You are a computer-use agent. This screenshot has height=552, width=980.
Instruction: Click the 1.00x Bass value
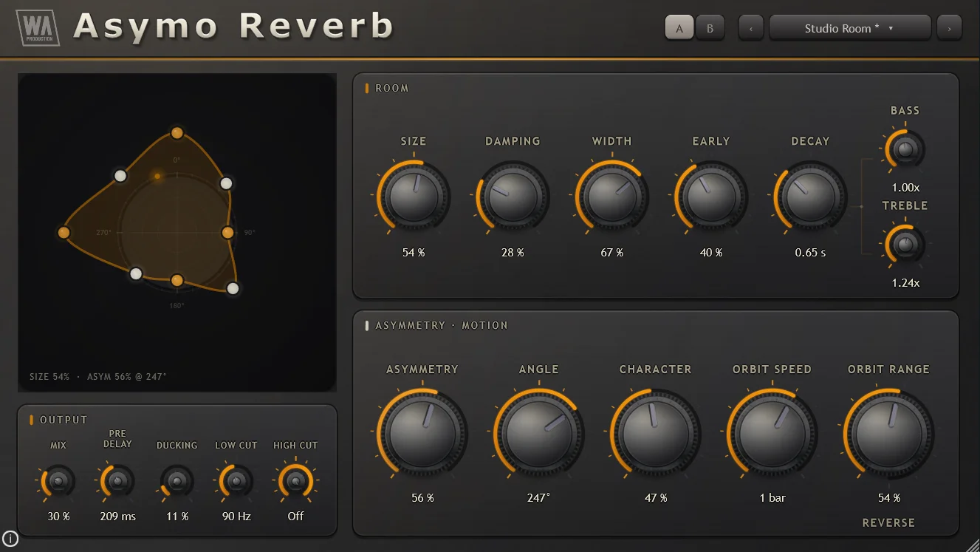pos(905,188)
